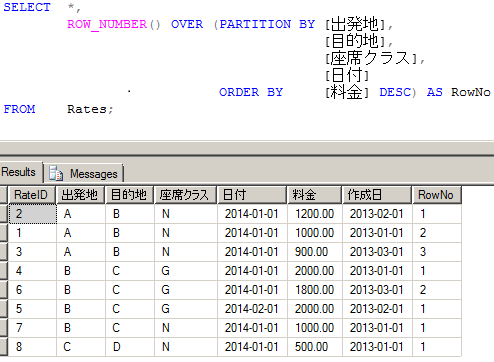Image resolution: width=494 pixels, height=362 pixels.
Task: Click the RowNo column header
Action: tap(437, 195)
